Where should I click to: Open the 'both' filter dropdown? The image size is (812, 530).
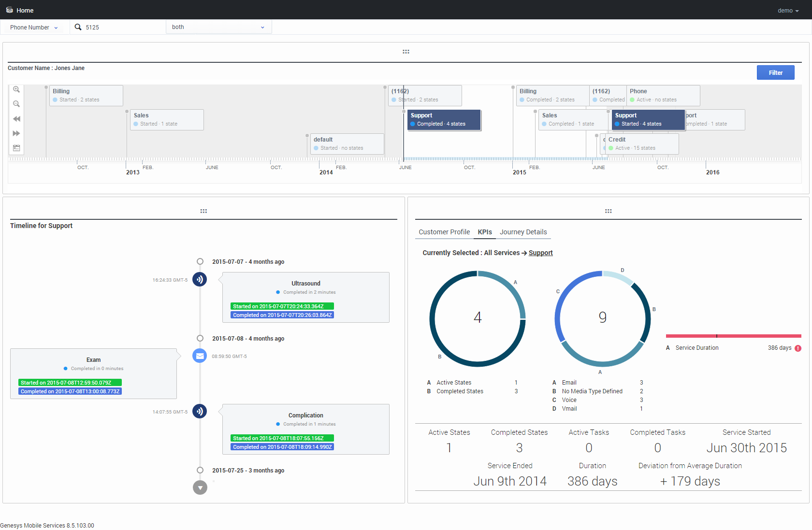[218, 27]
